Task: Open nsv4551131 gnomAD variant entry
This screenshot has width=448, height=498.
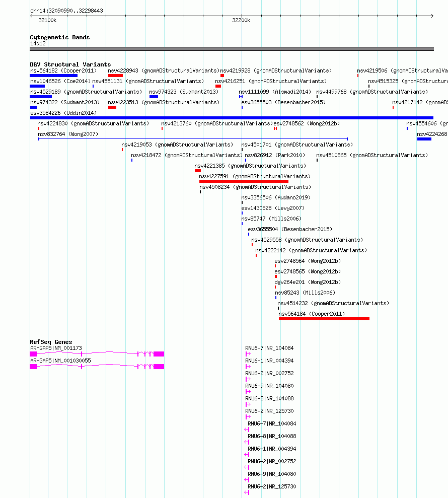Action: 148,81
